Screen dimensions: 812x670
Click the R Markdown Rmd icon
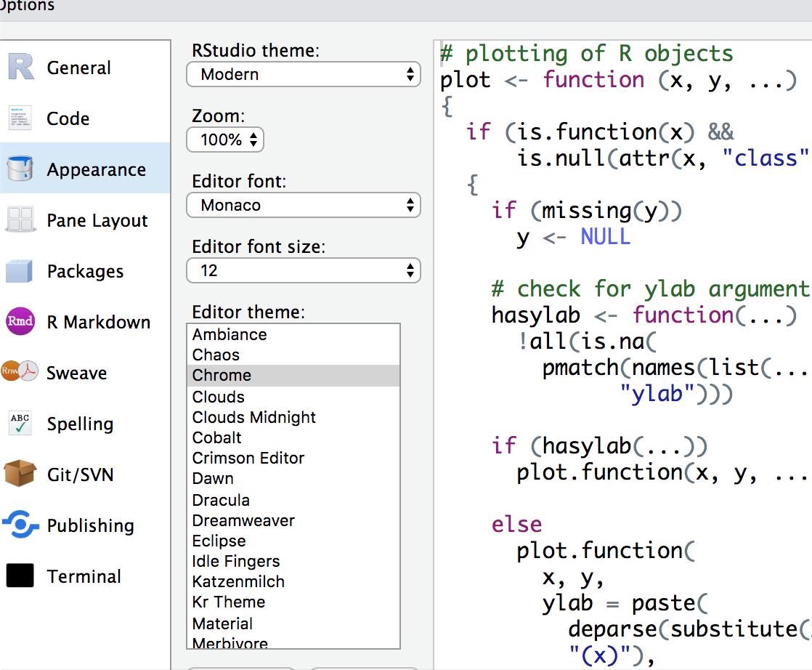click(20, 322)
